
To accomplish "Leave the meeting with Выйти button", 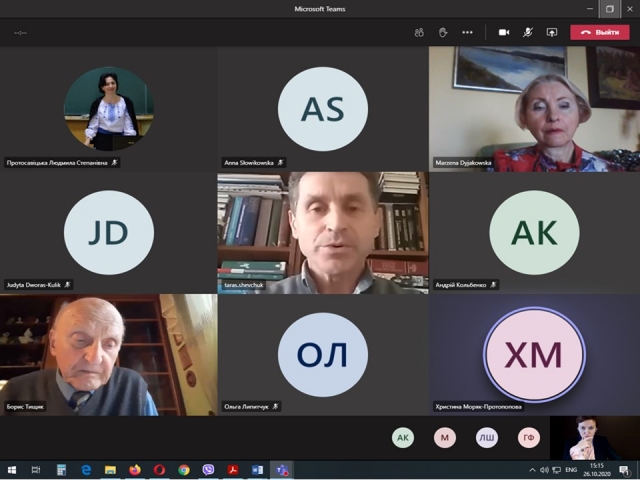I will [600, 32].
